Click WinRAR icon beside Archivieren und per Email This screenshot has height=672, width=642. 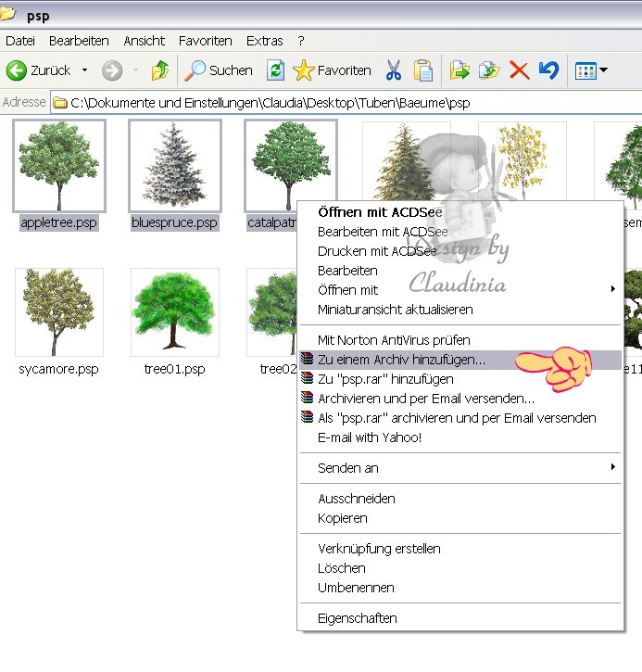tap(307, 398)
